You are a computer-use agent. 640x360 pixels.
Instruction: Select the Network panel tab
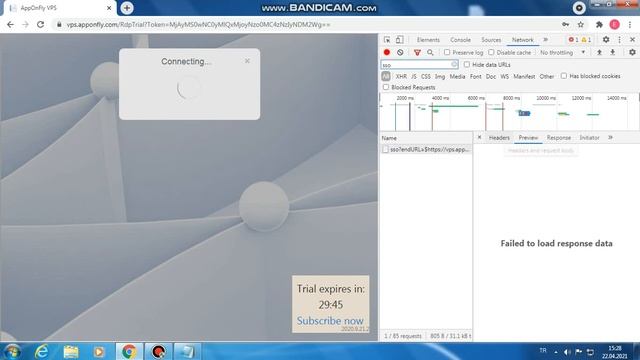click(522, 40)
